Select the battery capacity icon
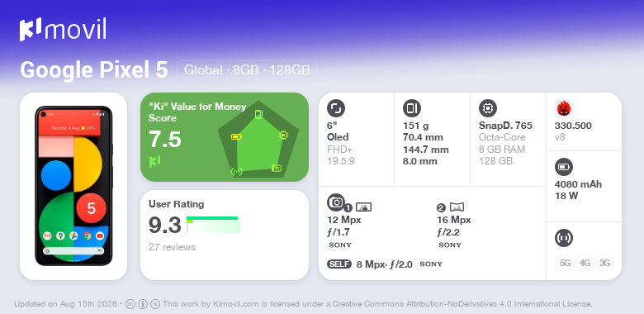 (564, 167)
